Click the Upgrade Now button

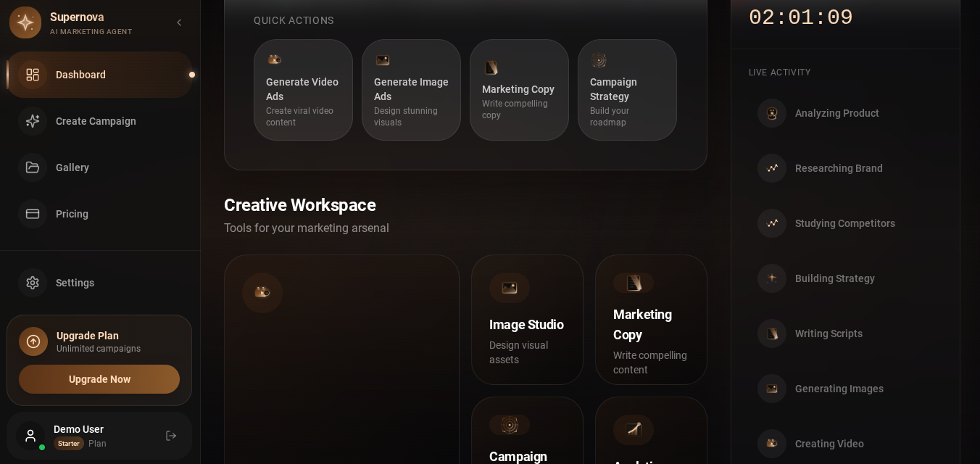99,379
